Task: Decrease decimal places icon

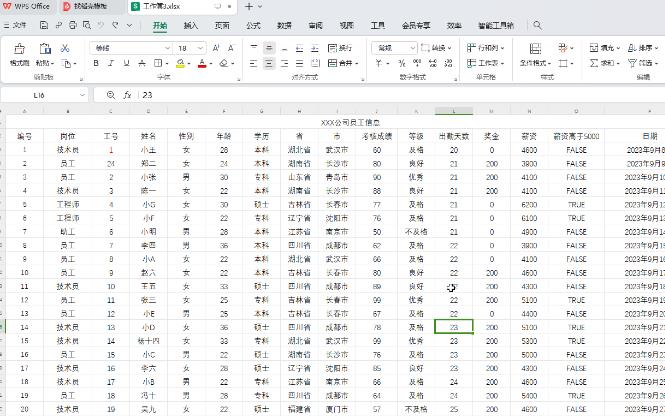Action: pyautogui.click(x=448, y=64)
